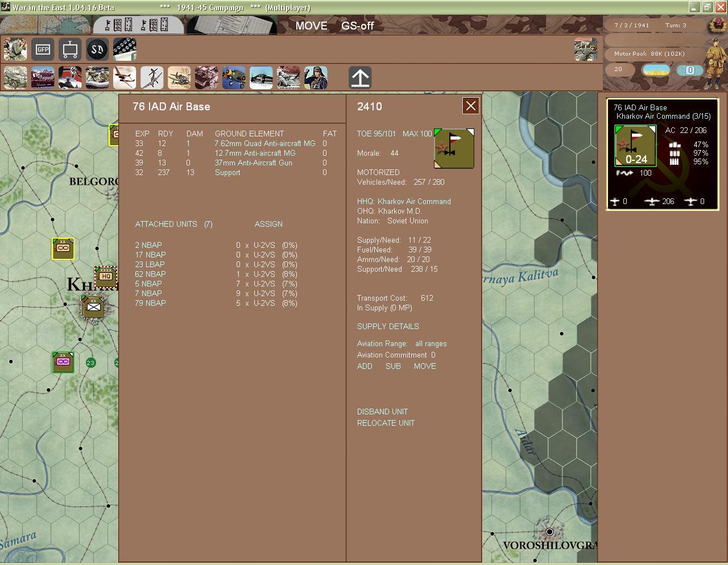This screenshot has height=565, width=728.
Task: Click 7.62mm Quad Anti-aircraft MG element
Action: [x=265, y=143]
